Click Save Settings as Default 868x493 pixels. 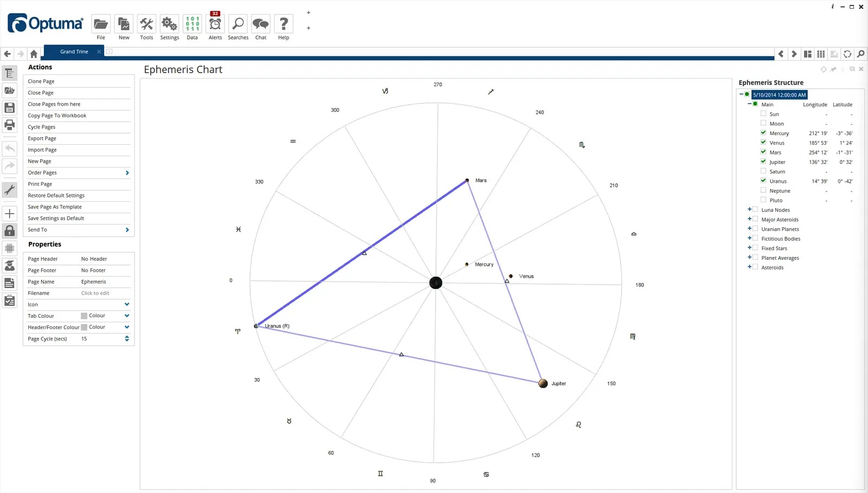(x=56, y=218)
